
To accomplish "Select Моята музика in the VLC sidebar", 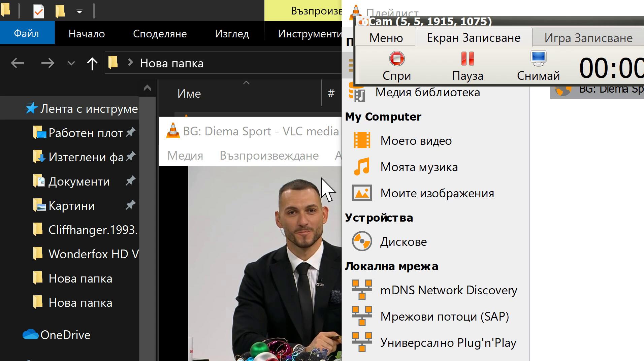I will point(419,167).
